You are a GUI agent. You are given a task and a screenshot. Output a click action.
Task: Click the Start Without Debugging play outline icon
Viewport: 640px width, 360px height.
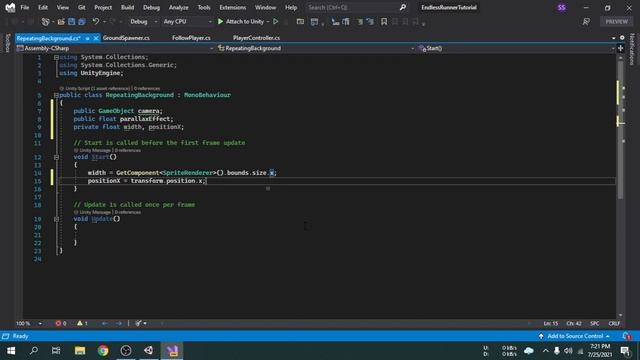pos(276,21)
